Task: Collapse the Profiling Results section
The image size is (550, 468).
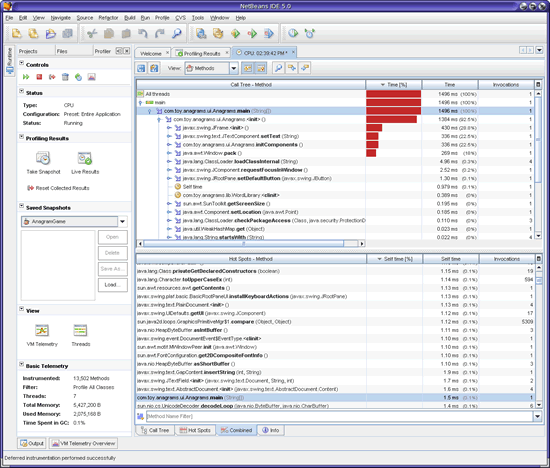Action: [x=21, y=136]
